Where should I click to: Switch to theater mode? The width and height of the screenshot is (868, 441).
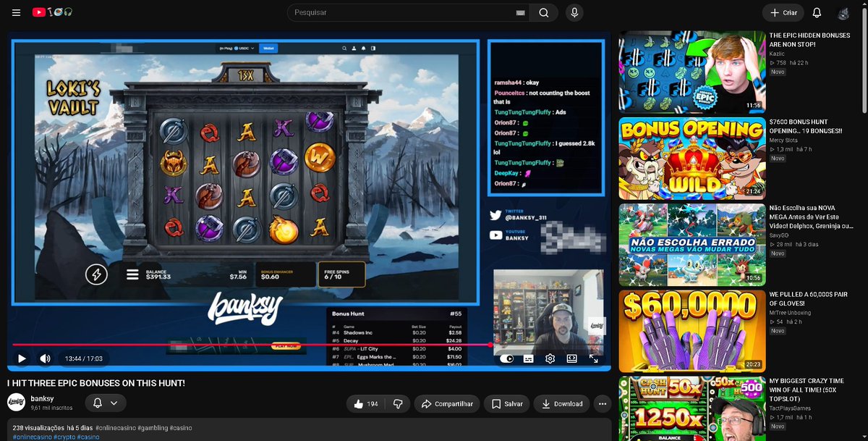point(571,358)
